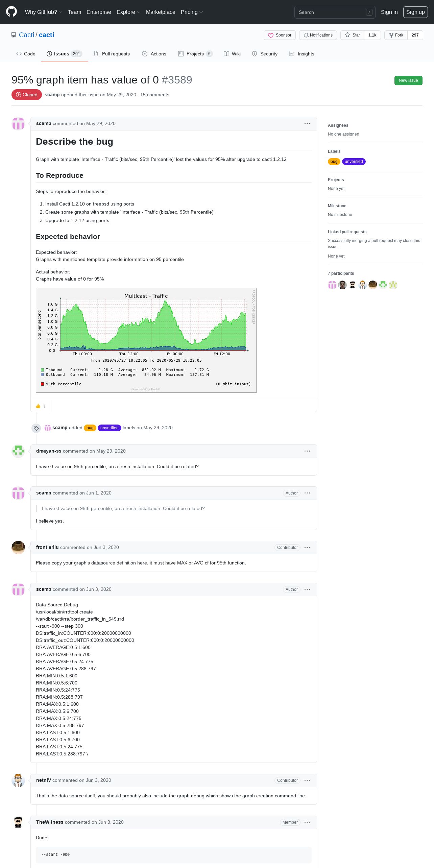Click the tag icon of labels event
Viewport: 434px width, 868px height.
[36, 428]
